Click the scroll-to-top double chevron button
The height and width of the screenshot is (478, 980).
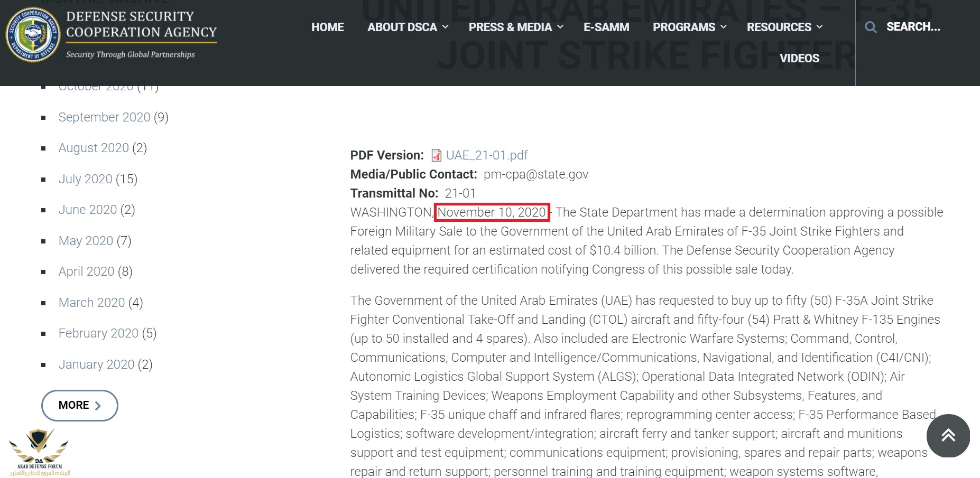(x=948, y=435)
